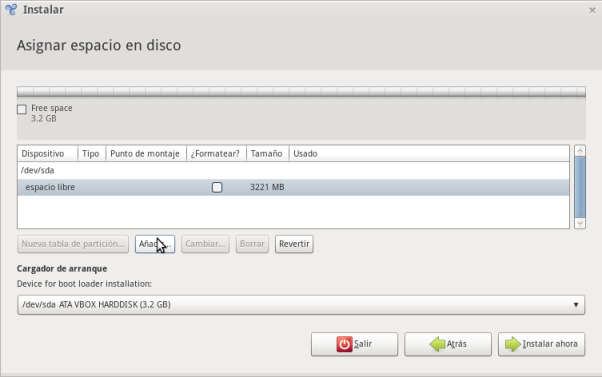Click the Revertir button
Image resolution: width=602 pixels, height=377 pixels.
tap(294, 244)
